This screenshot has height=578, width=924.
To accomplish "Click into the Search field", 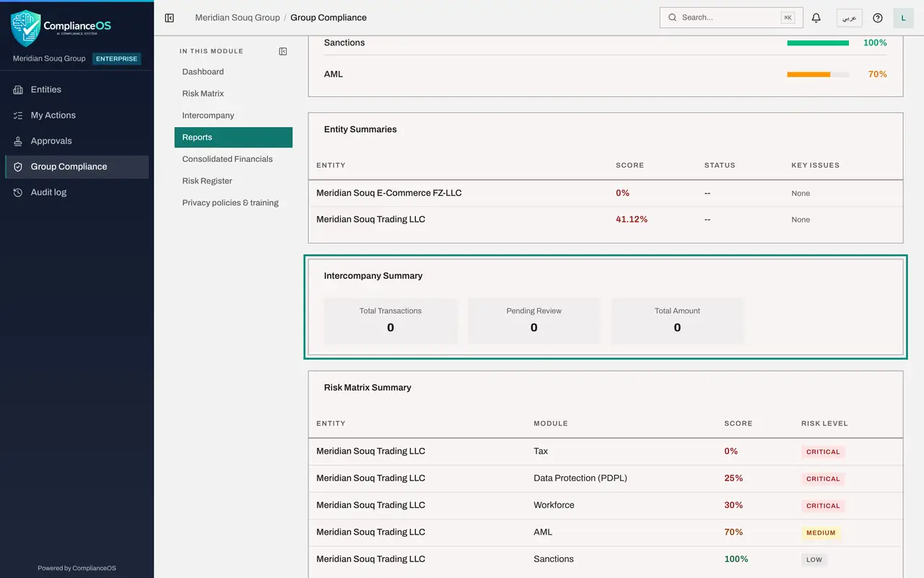I will 731,17.
